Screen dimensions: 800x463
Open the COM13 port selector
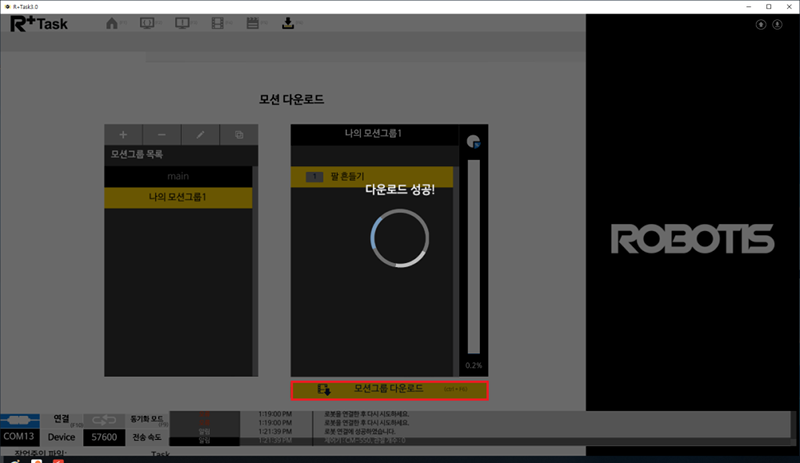(x=18, y=437)
